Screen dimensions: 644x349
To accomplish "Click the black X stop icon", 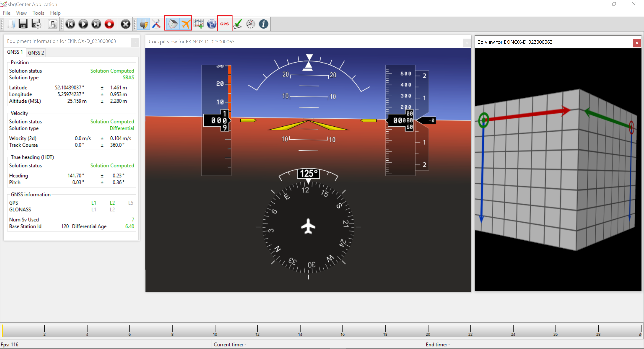I will 125,24.
